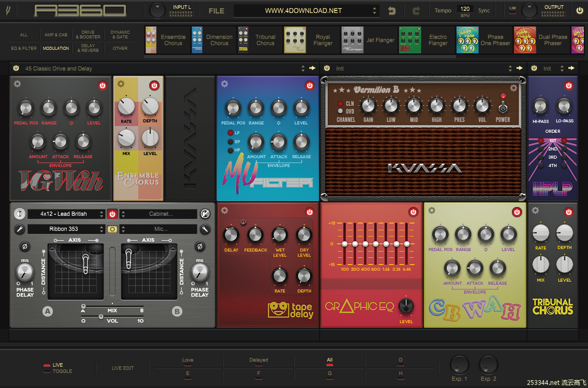Open the Cabinet... selector for cabinet B

coord(158,214)
